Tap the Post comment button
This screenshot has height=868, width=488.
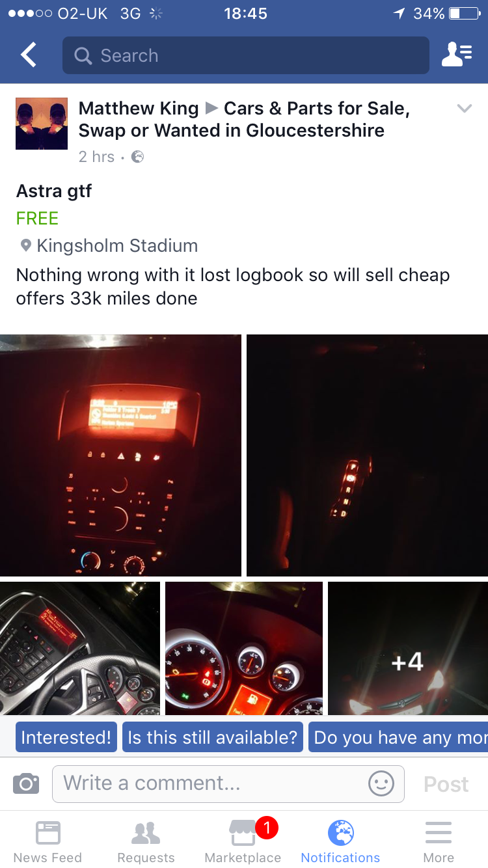pyautogui.click(x=446, y=784)
